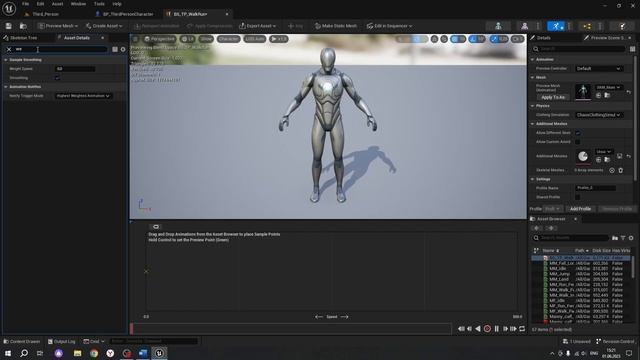Image resolution: width=640 pixels, height=360 pixels.
Task: Open Preview Controller Default dropdown
Action: coord(599,69)
